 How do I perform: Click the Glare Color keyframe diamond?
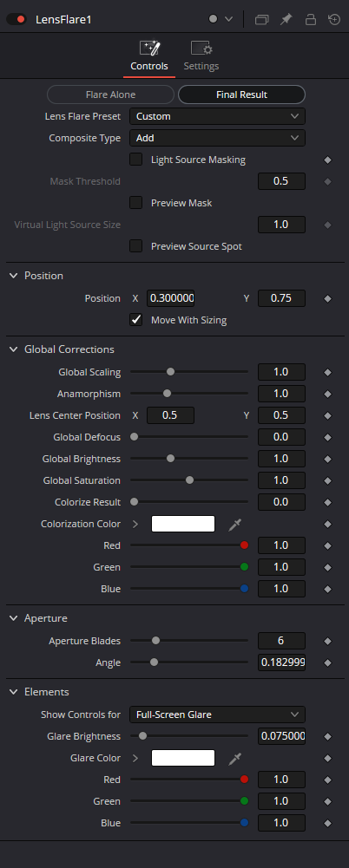click(x=327, y=759)
